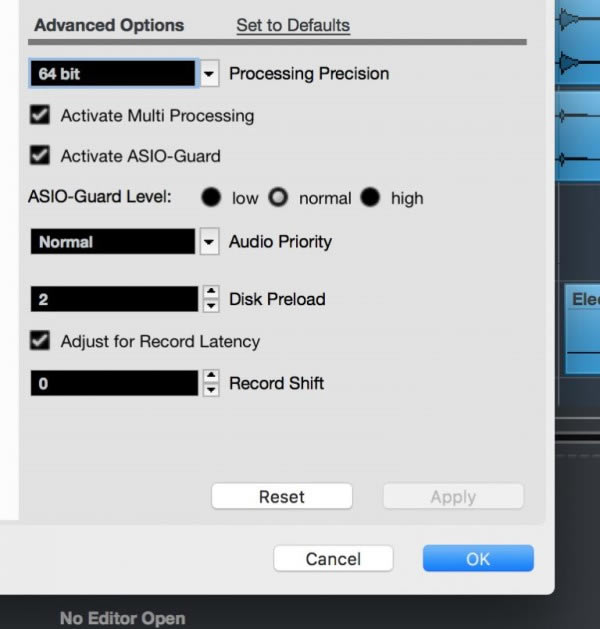Image resolution: width=600 pixels, height=629 pixels.
Task: Decrease Record Shift with down arrow
Action: tap(210, 389)
